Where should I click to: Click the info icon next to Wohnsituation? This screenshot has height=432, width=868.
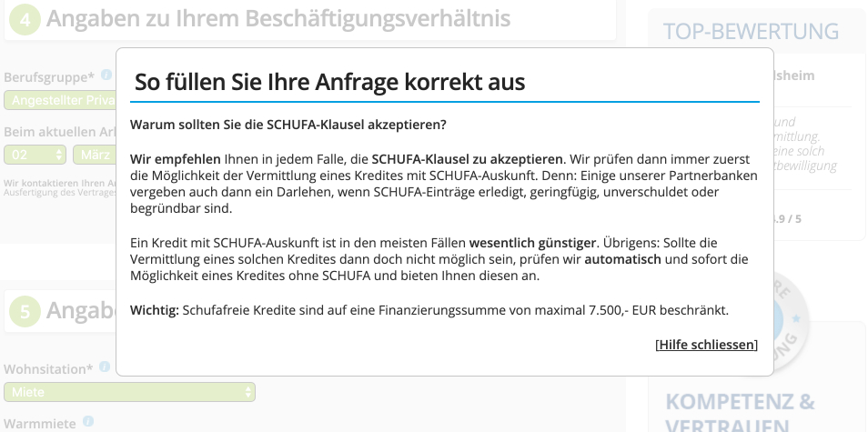[105, 367]
